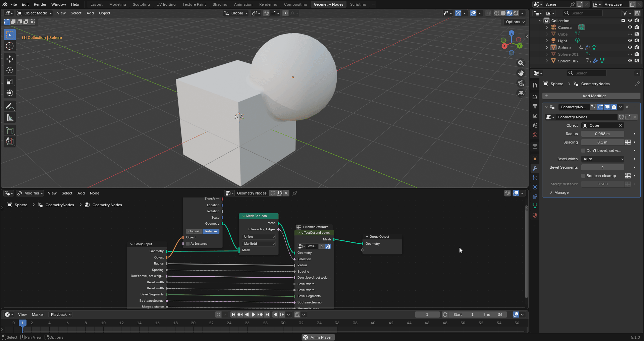The image size is (644, 341).
Task: Open the Edit menu
Action: [x=25, y=4]
